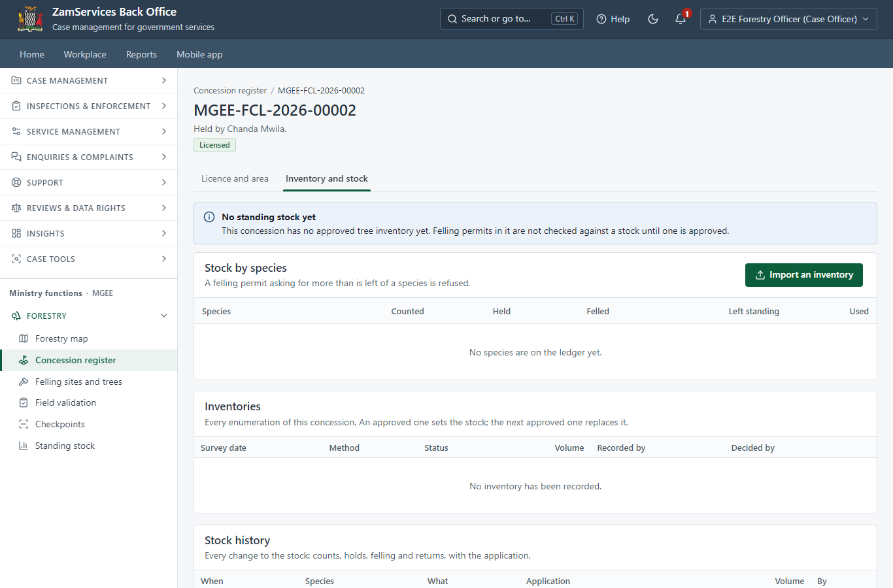Click the Case Tools scan icon
The width and height of the screenshot is (893, 588).
coord(16,259)
